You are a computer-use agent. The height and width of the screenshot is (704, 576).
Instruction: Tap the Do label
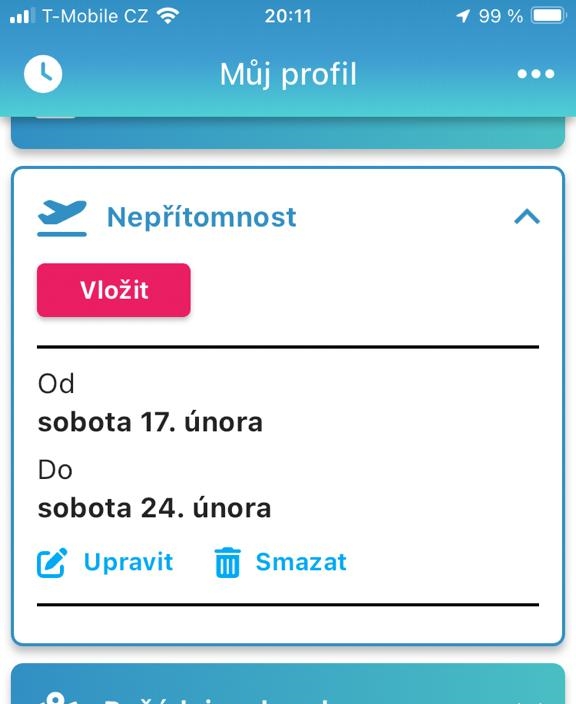pyautogui.click(x=55, y=470)
